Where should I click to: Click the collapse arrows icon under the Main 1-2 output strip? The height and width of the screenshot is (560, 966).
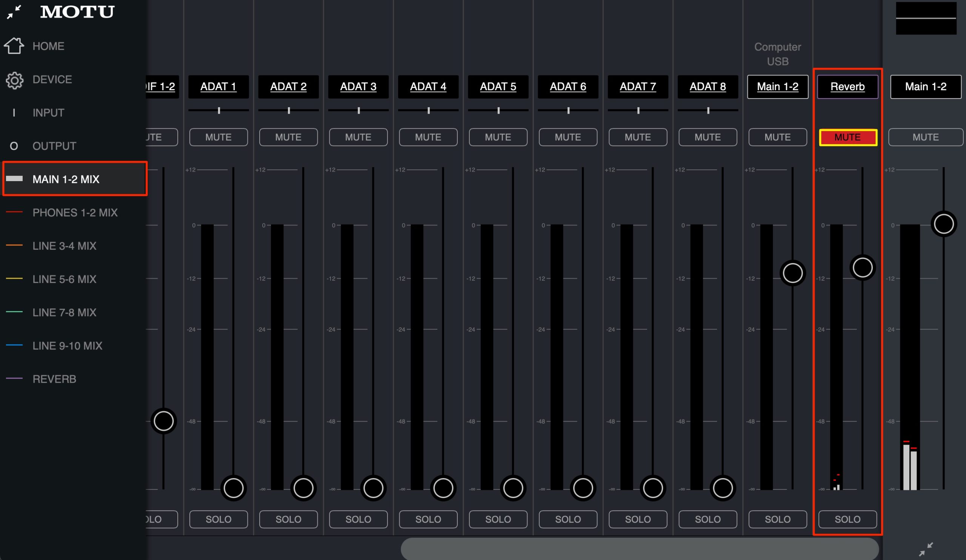point(926,549)
